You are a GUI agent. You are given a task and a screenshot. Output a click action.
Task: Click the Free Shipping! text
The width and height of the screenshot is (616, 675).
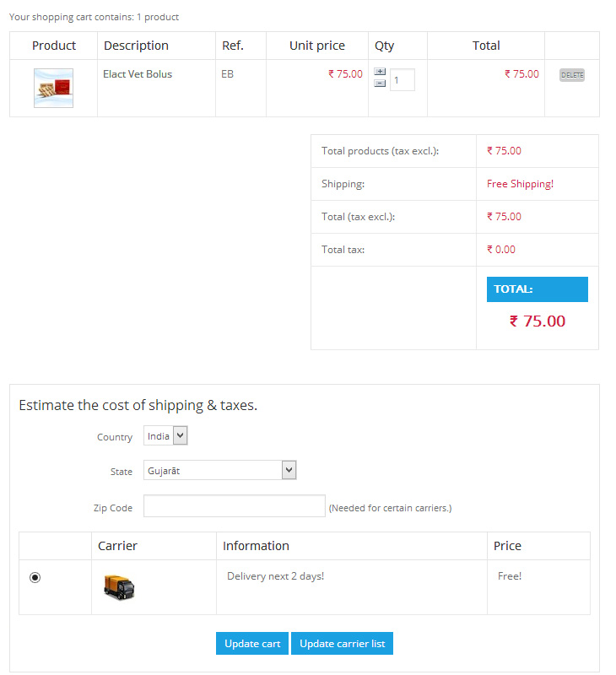click(x=520, y=184)
